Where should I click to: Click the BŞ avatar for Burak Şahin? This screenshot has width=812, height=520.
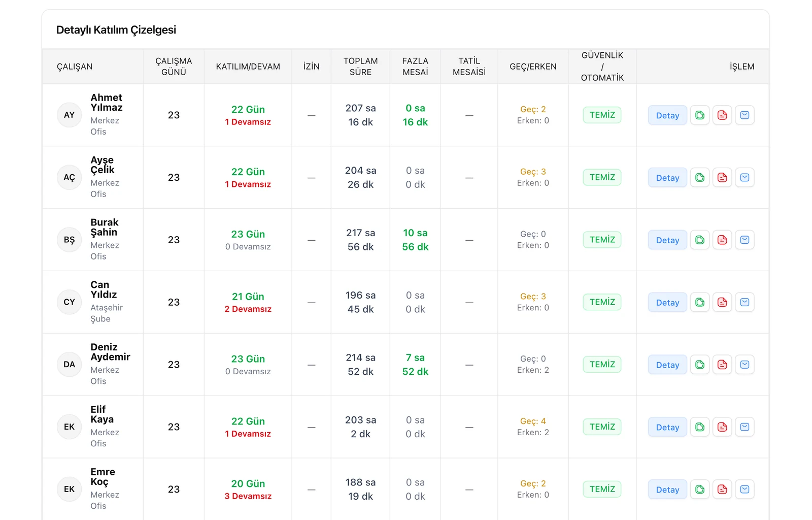(x=70, y=240)
